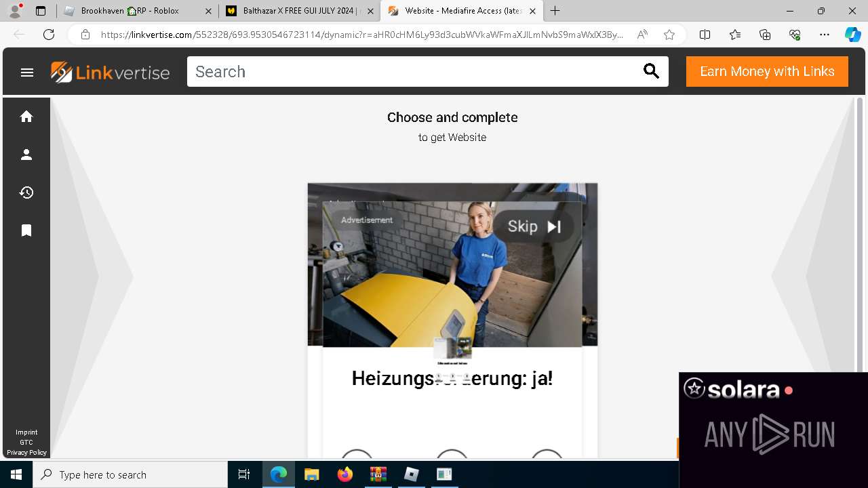Viewport: 868px width, 488px height.
Task: Open the Favorites list icon
Action: [x=735, y=35]
